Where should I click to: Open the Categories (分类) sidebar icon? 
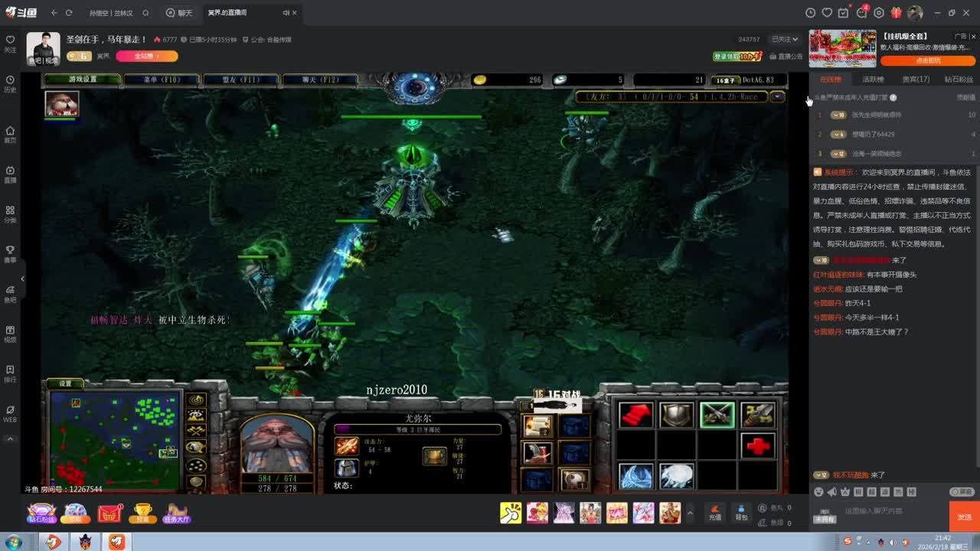(x=10, y=214)
